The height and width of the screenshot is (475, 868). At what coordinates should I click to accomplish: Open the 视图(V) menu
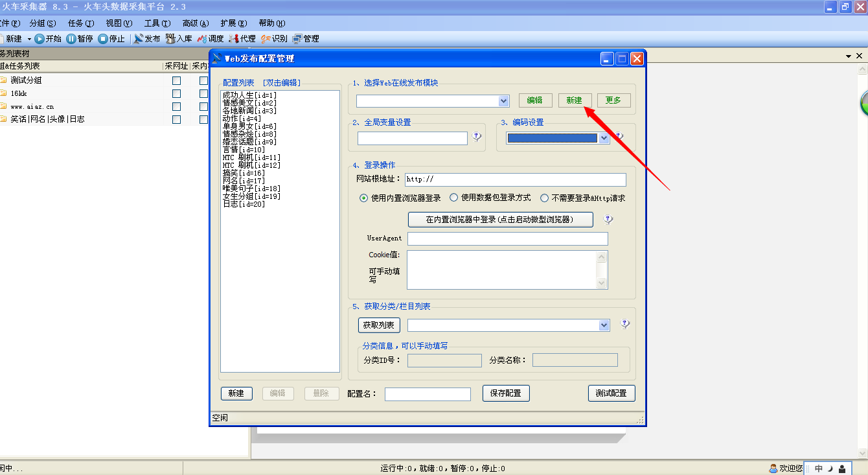[119, 23]
